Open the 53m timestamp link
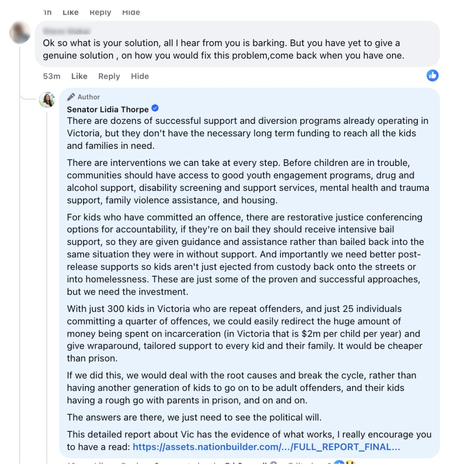 pyautogui.click(x=51, y=76)
